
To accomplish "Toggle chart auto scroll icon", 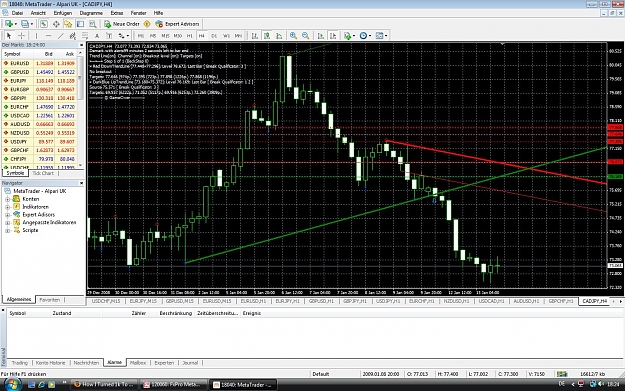I will (321, 36).
